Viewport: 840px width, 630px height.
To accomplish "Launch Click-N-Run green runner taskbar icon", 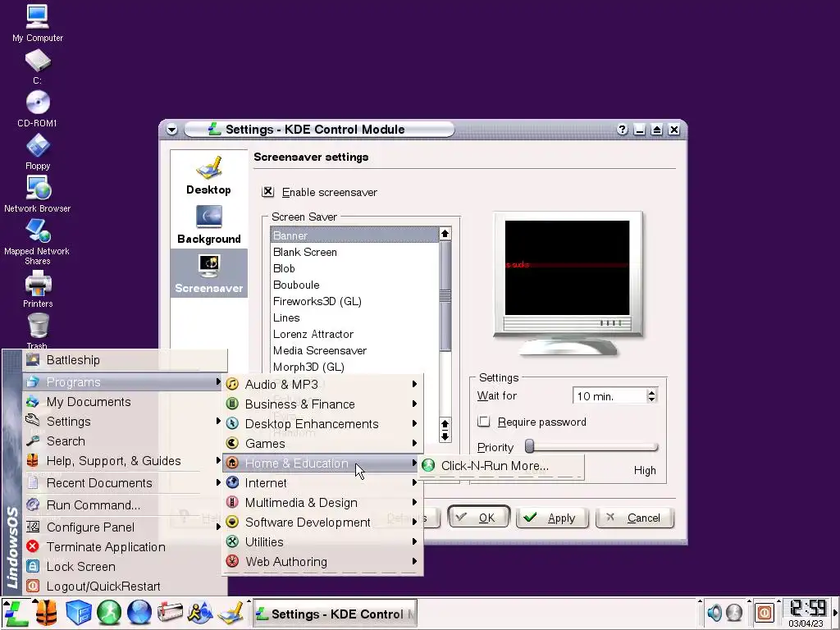I will click(109, 614).
